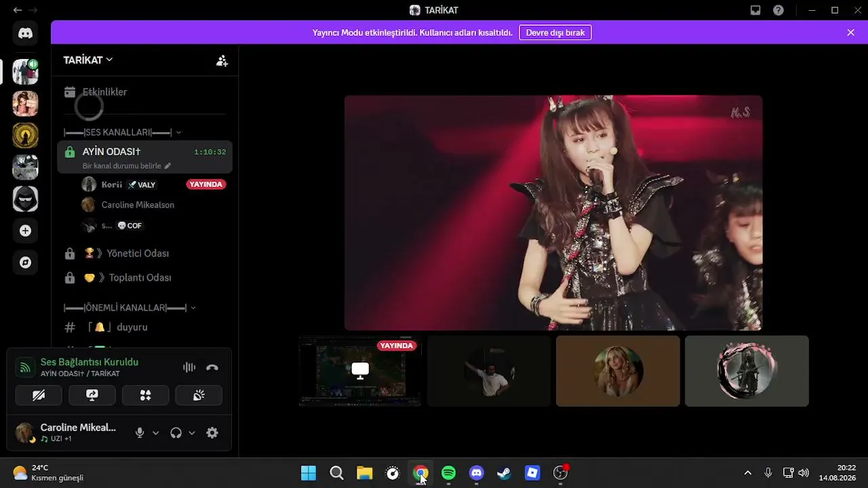This screenshot has height=488, width=868.
Task: Dismiss the Yayıncı Modu banner
Action: pyautogui.click(x=851, y=33)
